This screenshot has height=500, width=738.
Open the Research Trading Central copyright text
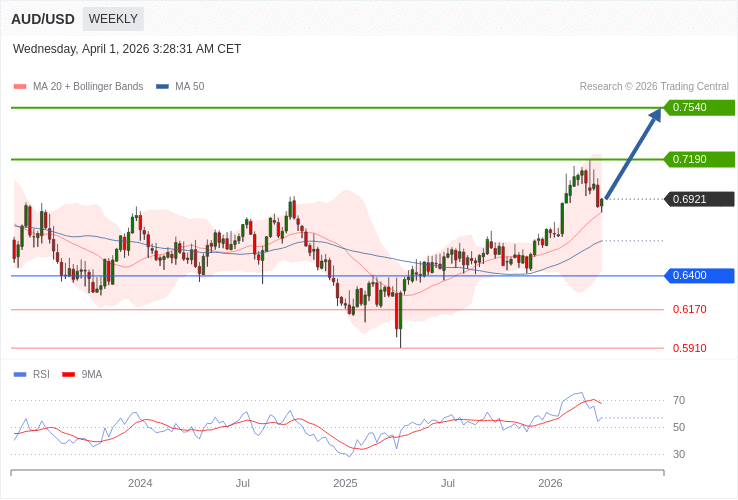pos(654,87)
